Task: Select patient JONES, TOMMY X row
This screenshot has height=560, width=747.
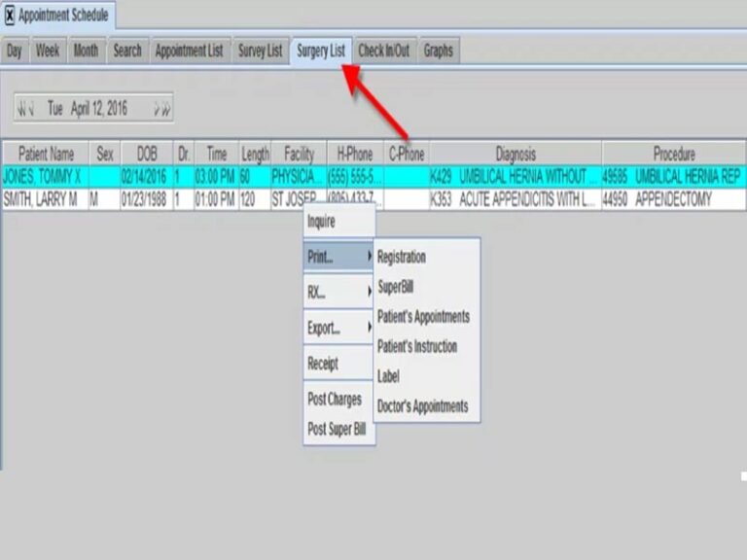Action: click(x=373, y=177)
